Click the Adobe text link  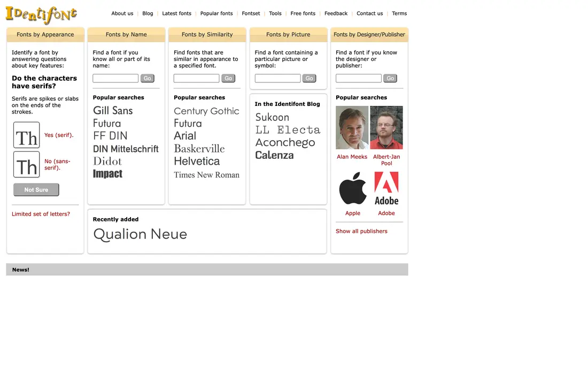click(386, 213)
